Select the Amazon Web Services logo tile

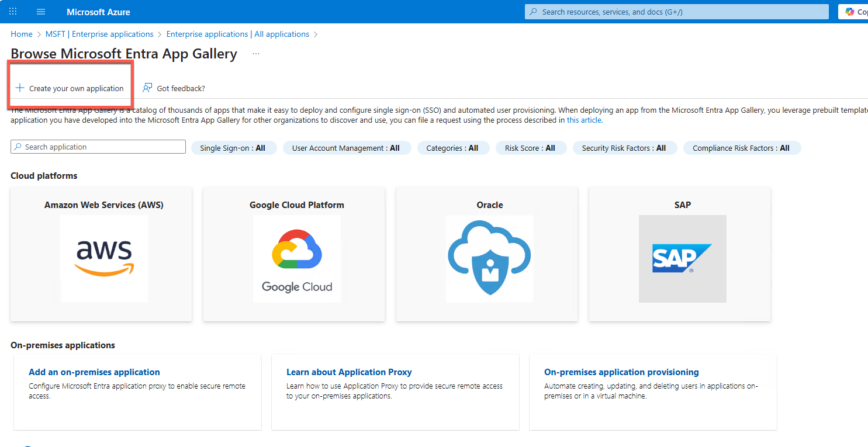coord(104,258)
